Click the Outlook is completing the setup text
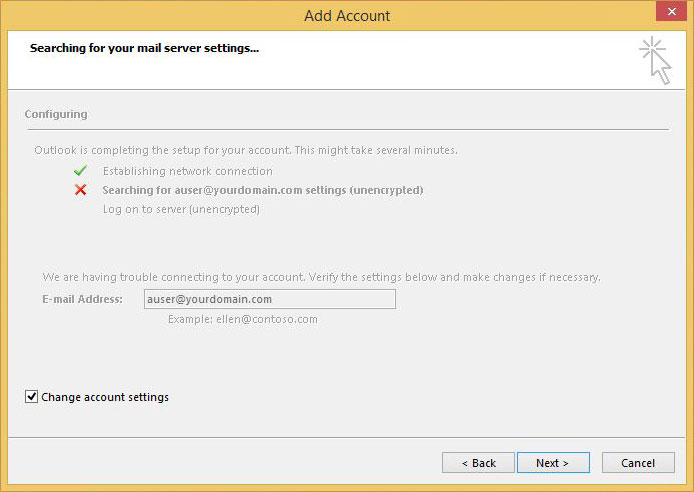Image resolution: width=694 pixels, height=492 pixels. click(246, 150)
